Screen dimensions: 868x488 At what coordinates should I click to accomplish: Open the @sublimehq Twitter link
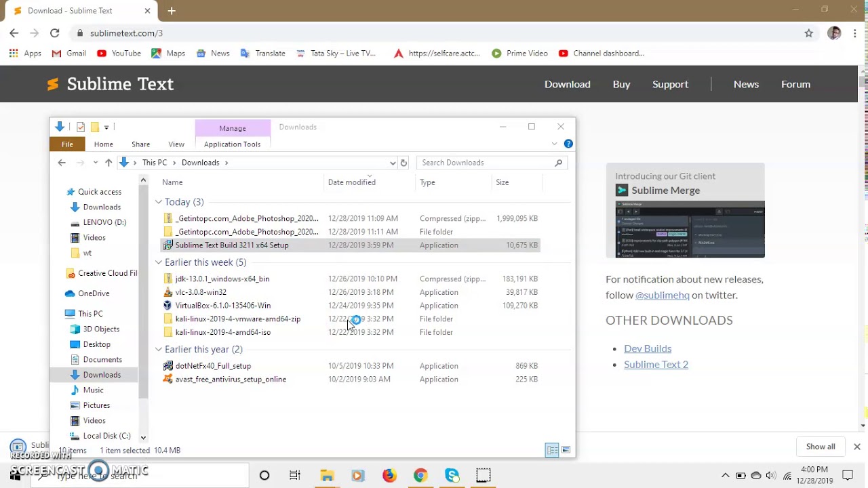tap(663, 295)
